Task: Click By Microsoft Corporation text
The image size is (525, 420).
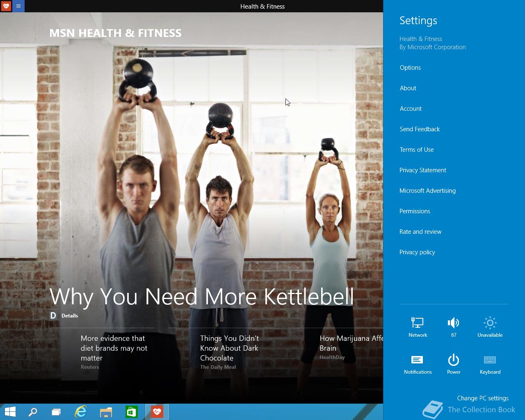Action: click(x=433, y=47)
